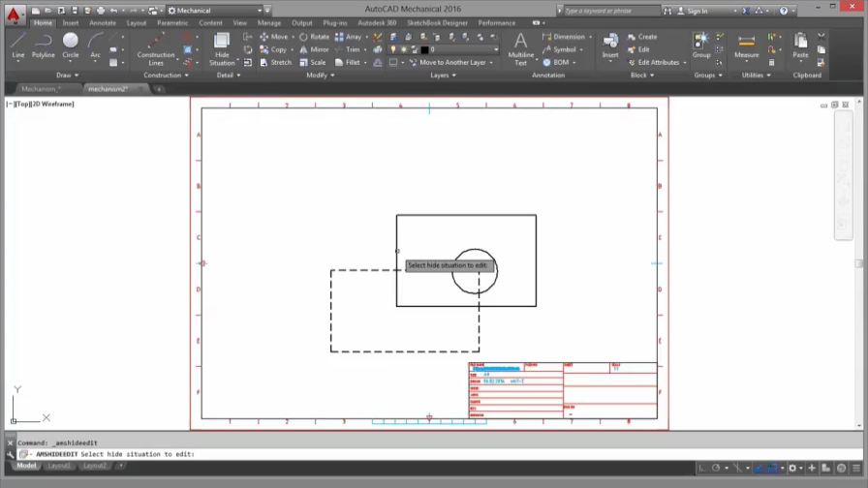Open the Mechanical workspace dropdown
This screenshot has width=868, height=488.
pyautogui.click(x=215, y=11)
